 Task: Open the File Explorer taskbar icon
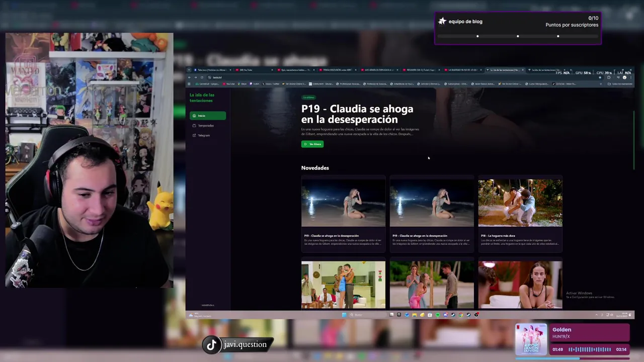coord(414,315)
